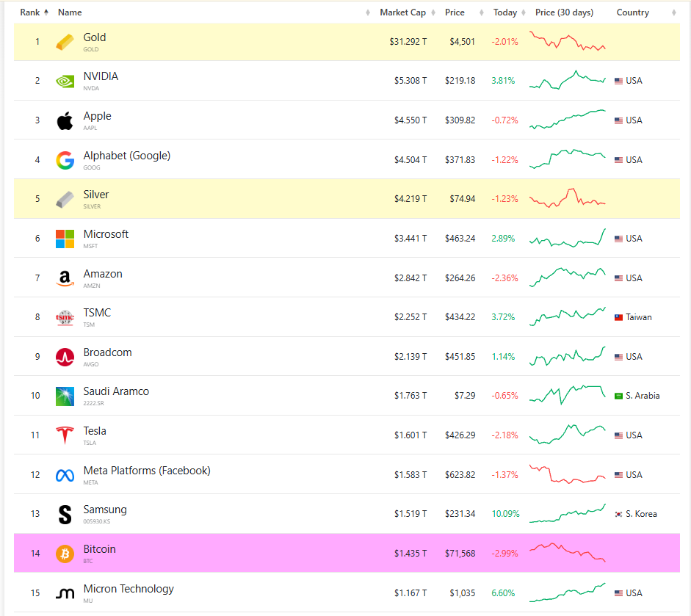The width and height of the screenshot is (691, 616).
Task: Click S. Arabia country label
Action: (643, 396)
